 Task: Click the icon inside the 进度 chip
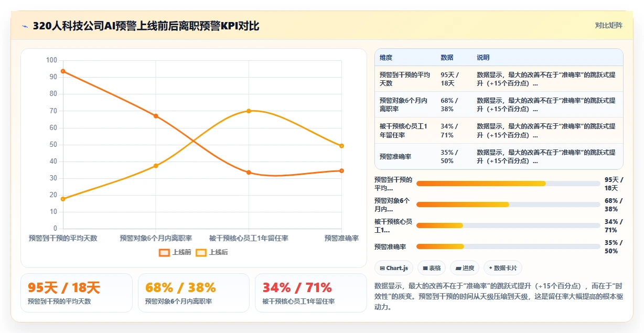click(458, 268)
